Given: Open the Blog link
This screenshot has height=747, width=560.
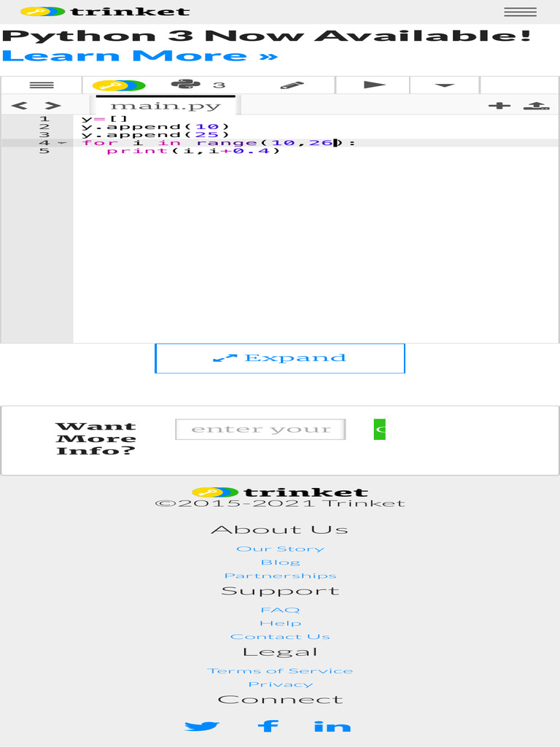Looking at the screenshot, I should [280, 562].
